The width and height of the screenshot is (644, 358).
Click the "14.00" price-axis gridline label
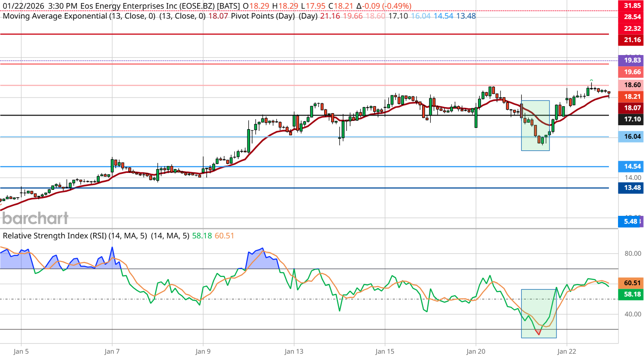[x=633, y=177]
